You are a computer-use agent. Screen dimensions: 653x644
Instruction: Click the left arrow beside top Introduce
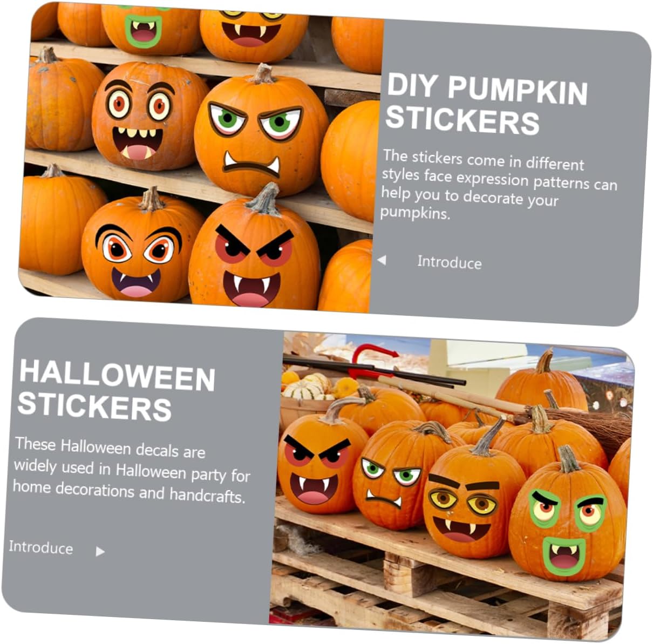click(382, 260)
